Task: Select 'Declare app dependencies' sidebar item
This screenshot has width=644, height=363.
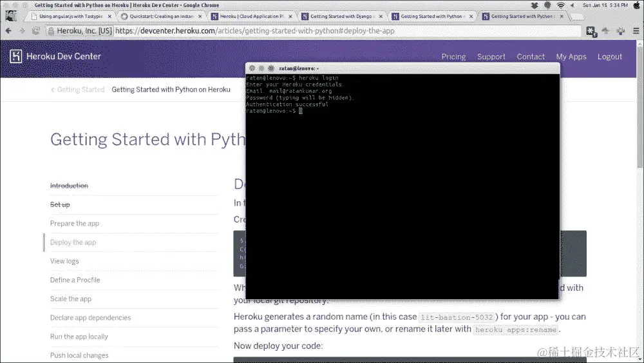Action: tap(90, 318)
